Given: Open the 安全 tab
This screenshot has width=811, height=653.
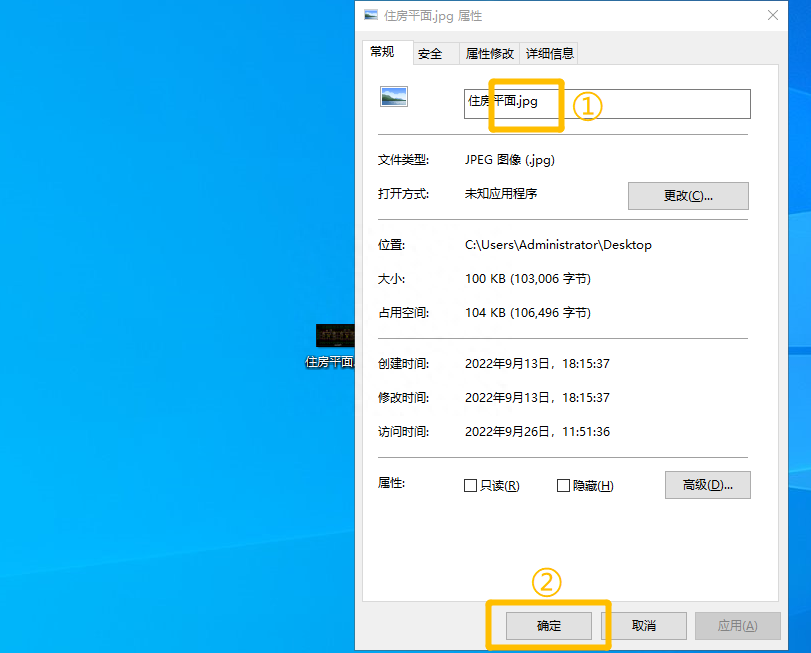Looking at the screenshot, I should click(x=428, y=53).
